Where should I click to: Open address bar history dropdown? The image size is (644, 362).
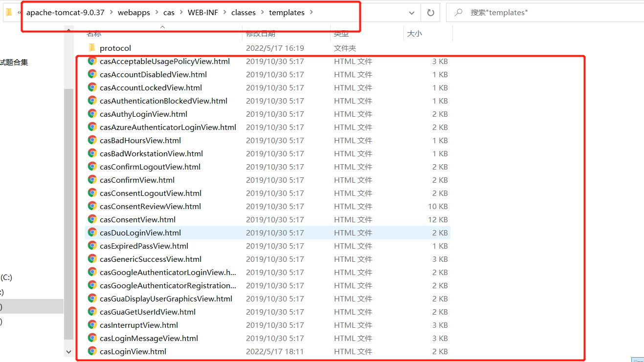(x=412, y=13)
